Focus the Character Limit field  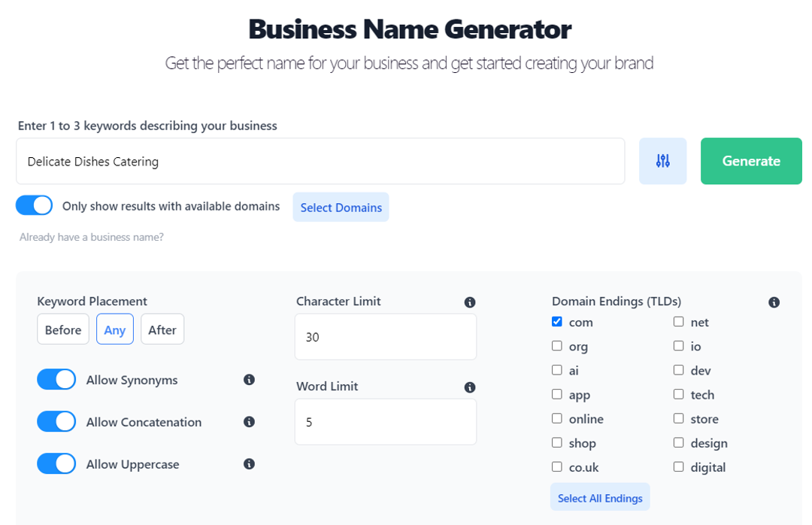coord(385,337)
